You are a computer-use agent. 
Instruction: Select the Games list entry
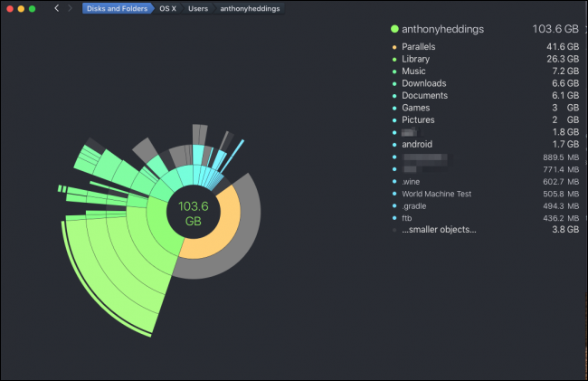click(x=416, y=108)
